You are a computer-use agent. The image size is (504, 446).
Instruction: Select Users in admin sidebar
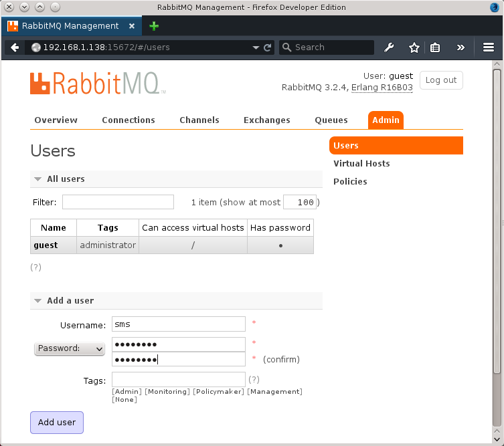(396, 146)
